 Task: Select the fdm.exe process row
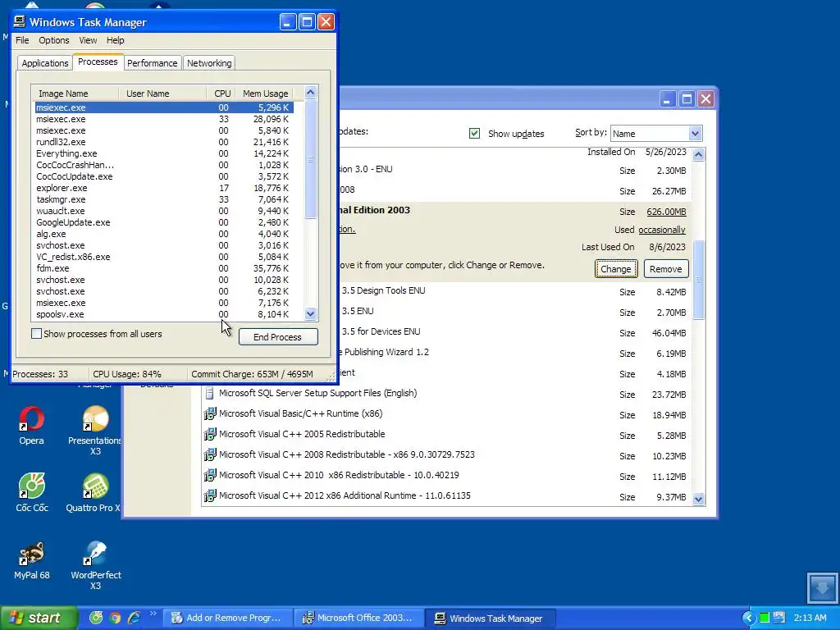[164, 268]
